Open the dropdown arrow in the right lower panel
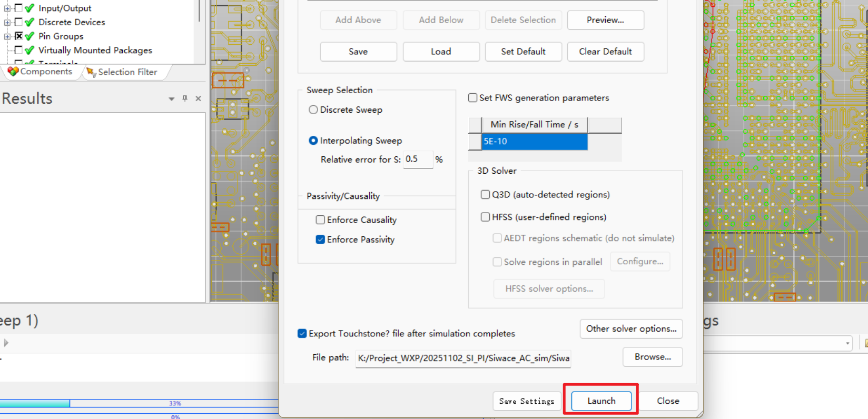868x419 pixels. (x=847, y=343)
